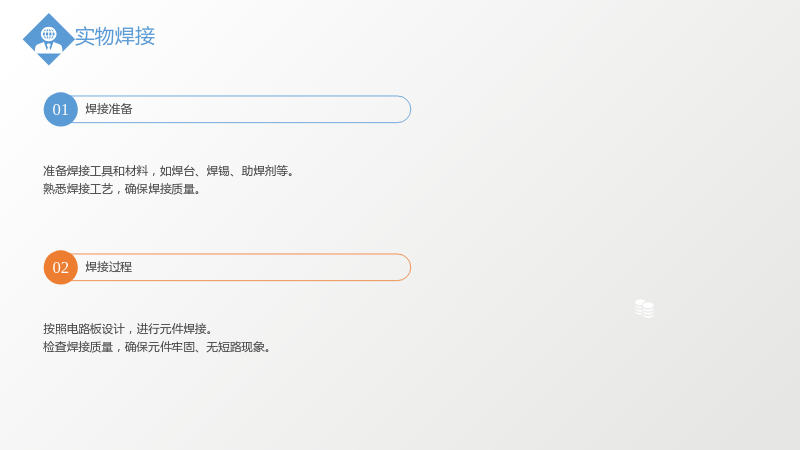Select the line 准备焊接工具和材料

pyautogui.click(x=169, y=171)
